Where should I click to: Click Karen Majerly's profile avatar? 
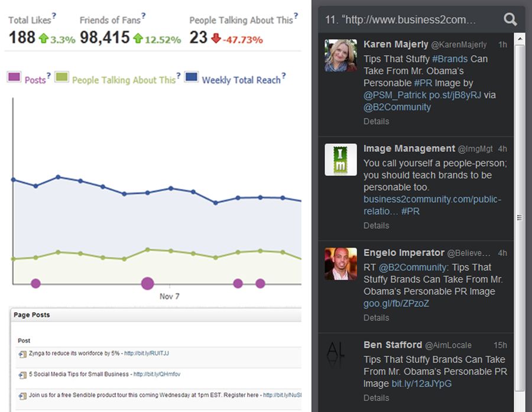click(x=340, y=55)
